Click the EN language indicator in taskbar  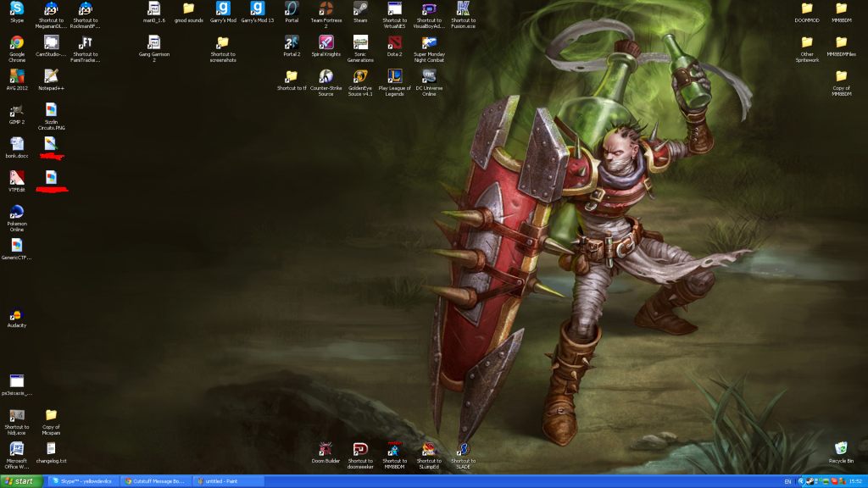(x=787, y=481)
